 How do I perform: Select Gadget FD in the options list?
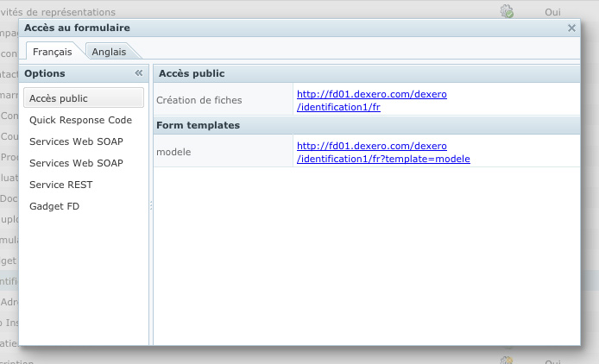click(55, 206)
